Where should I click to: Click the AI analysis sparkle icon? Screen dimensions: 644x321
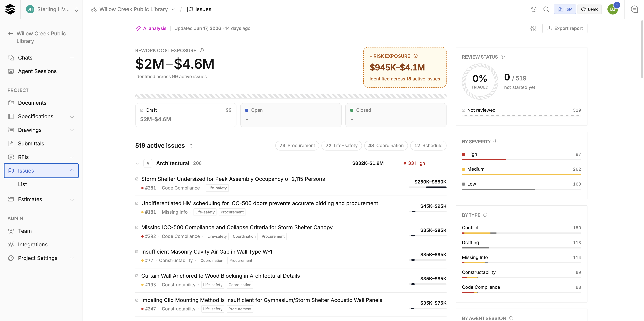[x=138, y=28]
